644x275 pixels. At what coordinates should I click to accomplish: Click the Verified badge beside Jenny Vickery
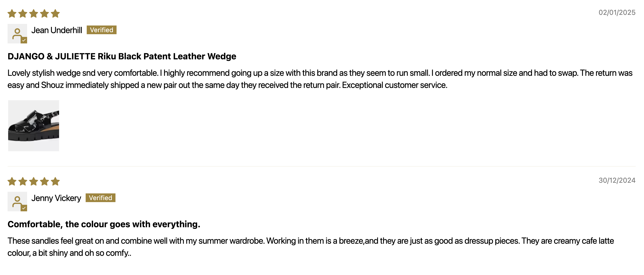pos(100,198)
